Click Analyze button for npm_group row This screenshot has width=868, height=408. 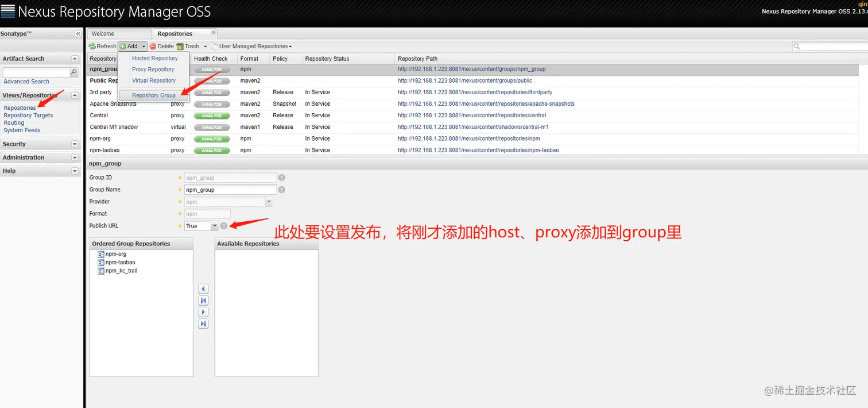[x=212, y=70]
